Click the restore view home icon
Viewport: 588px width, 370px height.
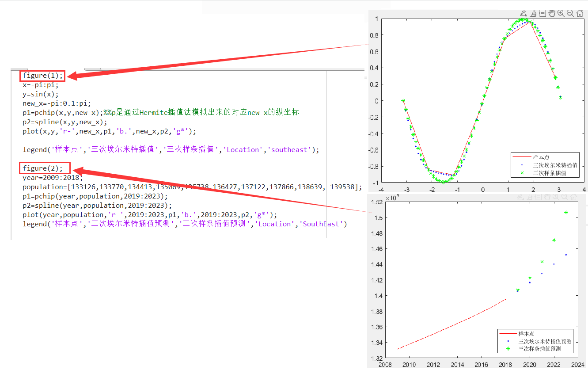[x=580, y=13]
